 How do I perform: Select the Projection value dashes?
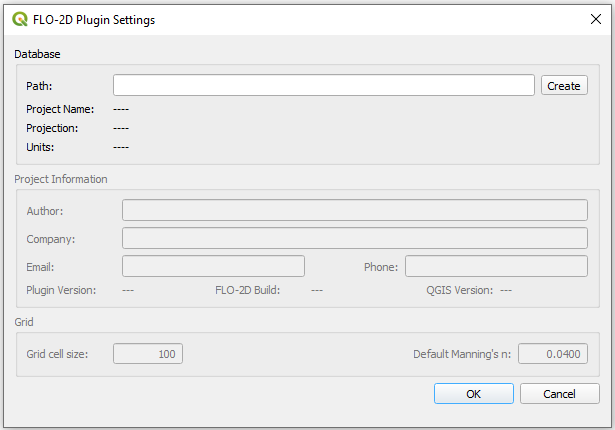(121, 129)
